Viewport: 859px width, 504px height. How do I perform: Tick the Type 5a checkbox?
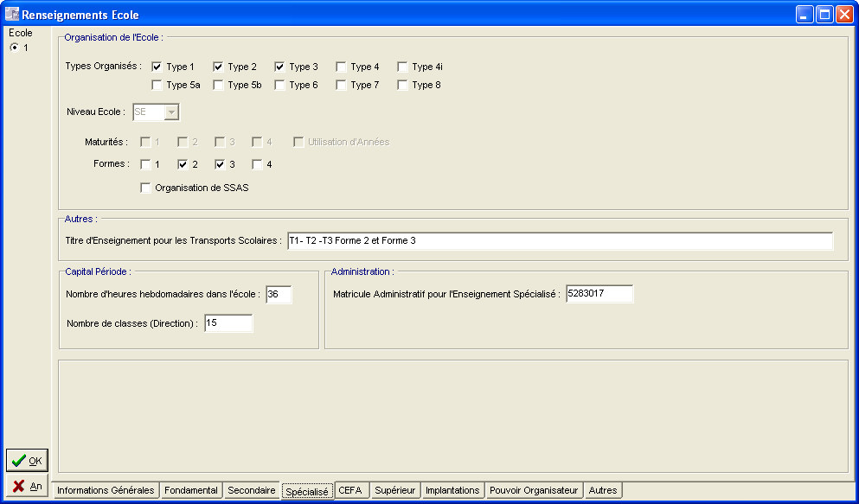(x=157, y=85)
